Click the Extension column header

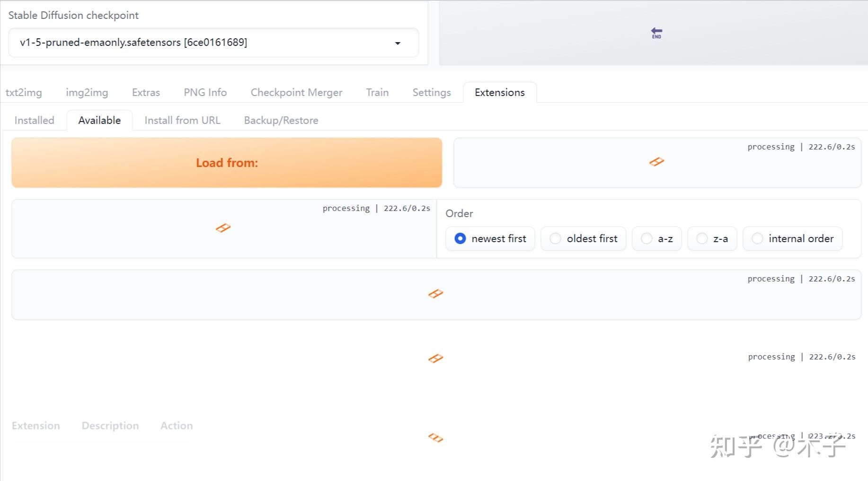click(x=36, y=426)
